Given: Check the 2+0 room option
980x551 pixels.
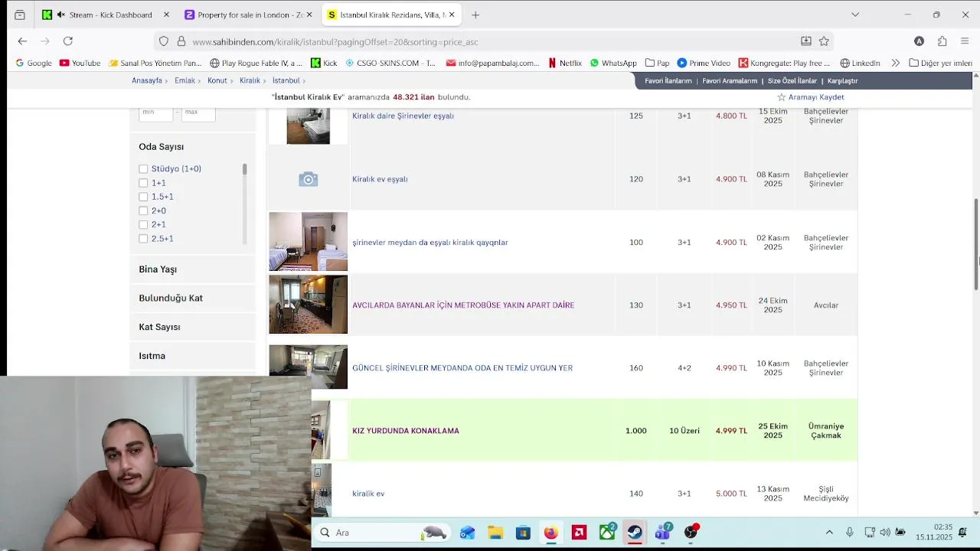Looking at the screenshot, I should pyautogui.click(x=143, y=210).
